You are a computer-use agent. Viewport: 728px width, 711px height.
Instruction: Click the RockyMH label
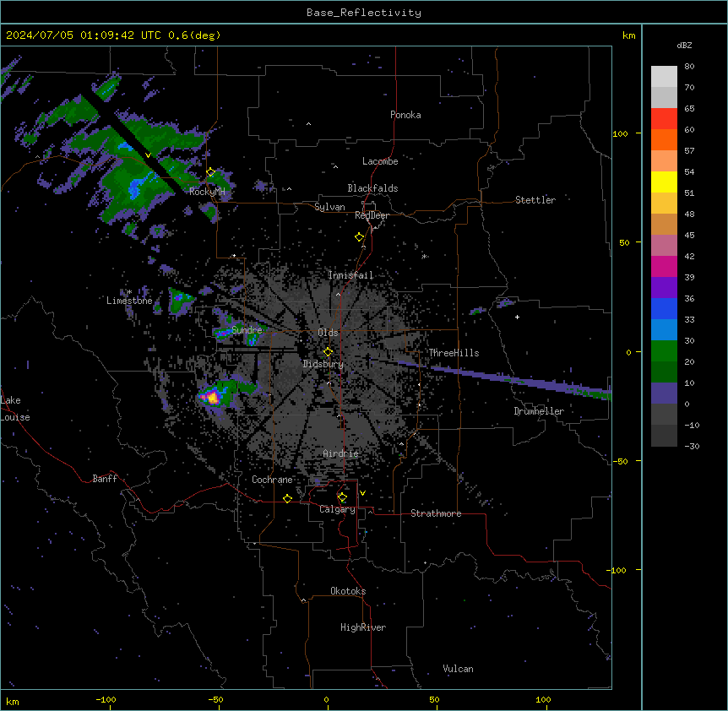point(207,192)
